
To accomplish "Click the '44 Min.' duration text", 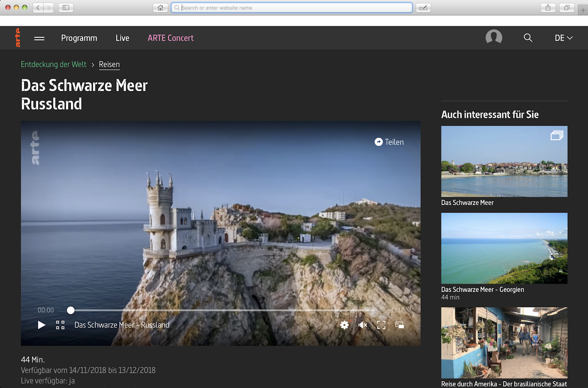I will [x=33, y=360].
